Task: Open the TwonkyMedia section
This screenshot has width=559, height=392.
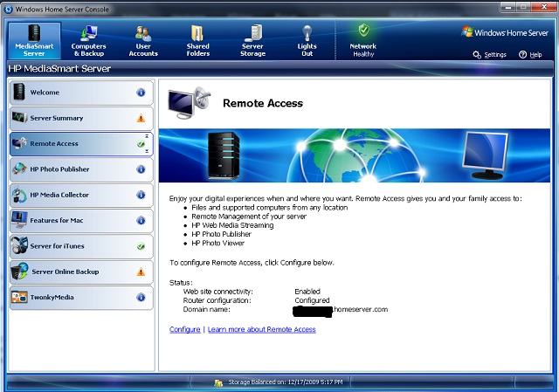Action: coord(81,297)
